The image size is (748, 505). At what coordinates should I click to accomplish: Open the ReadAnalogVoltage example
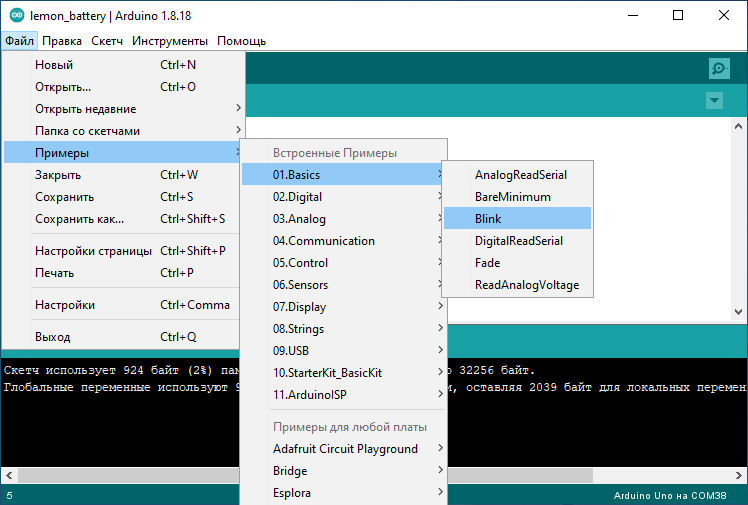click(x=518, y=284)
